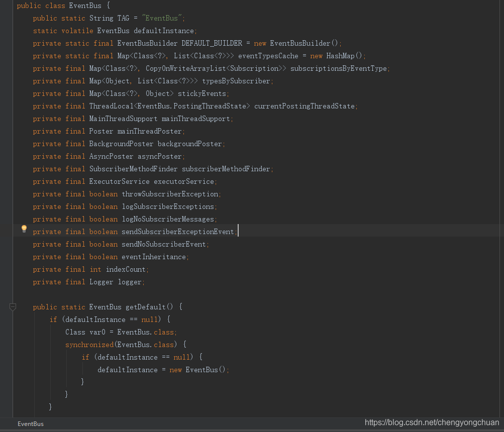Click the ExecutorService type name
This screenshot has width=504, height=432.
pos(119,181)
